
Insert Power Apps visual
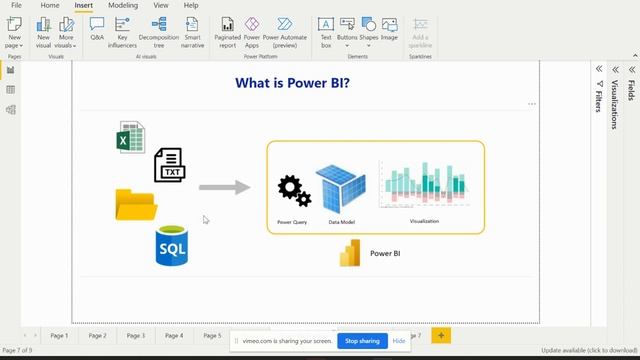252,33
